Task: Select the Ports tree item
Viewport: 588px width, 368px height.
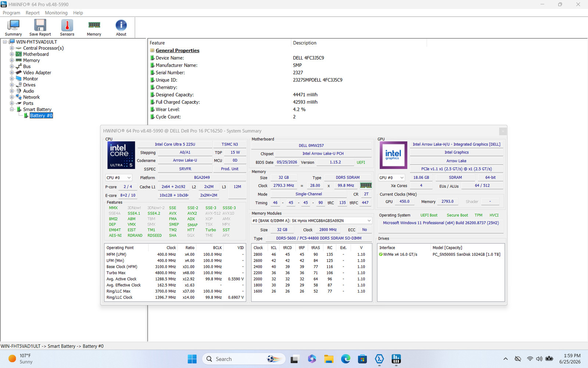Action: point(28,103)
